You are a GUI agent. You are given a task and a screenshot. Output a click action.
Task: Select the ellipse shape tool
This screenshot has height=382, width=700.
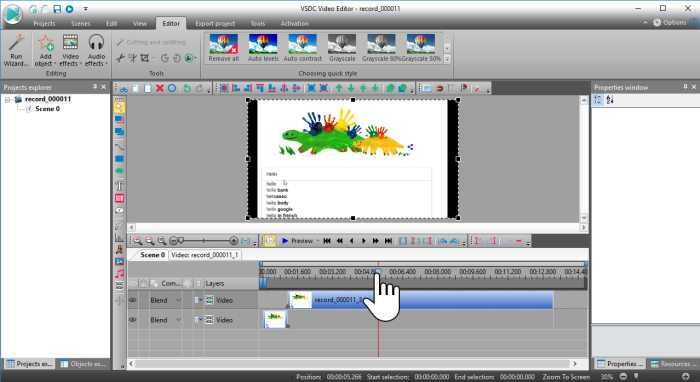(119, 171)
